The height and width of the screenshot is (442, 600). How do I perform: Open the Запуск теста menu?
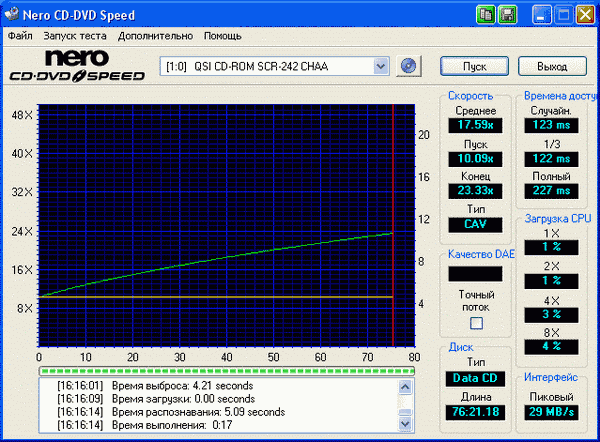pyautogui.click(x=73, y=35)
